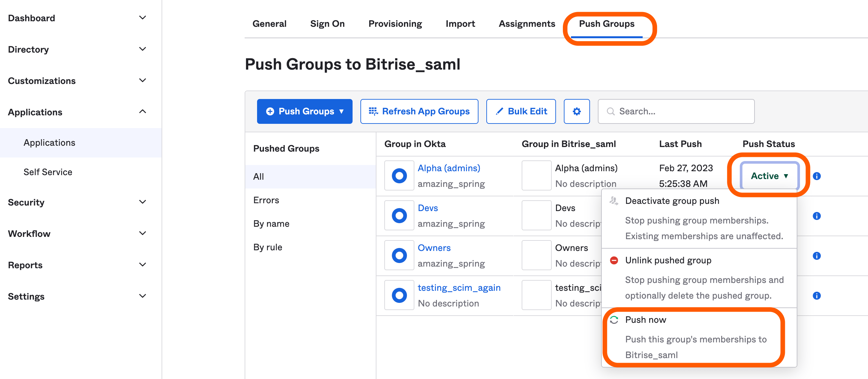This screenshot has width=868, height=379.
Task: Open the Active push status dropdown
Action: point(769,176)
